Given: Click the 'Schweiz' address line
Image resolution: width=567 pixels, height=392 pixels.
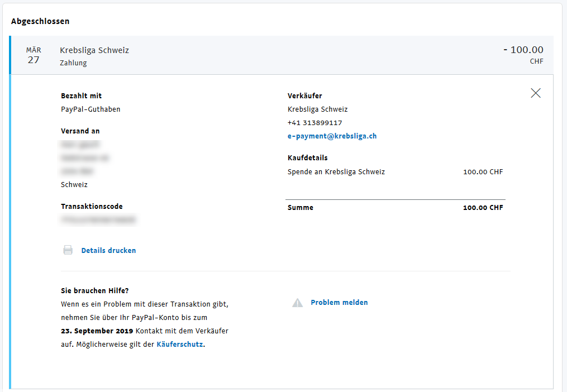Looking at the screenshot, I should pos(74,184).
